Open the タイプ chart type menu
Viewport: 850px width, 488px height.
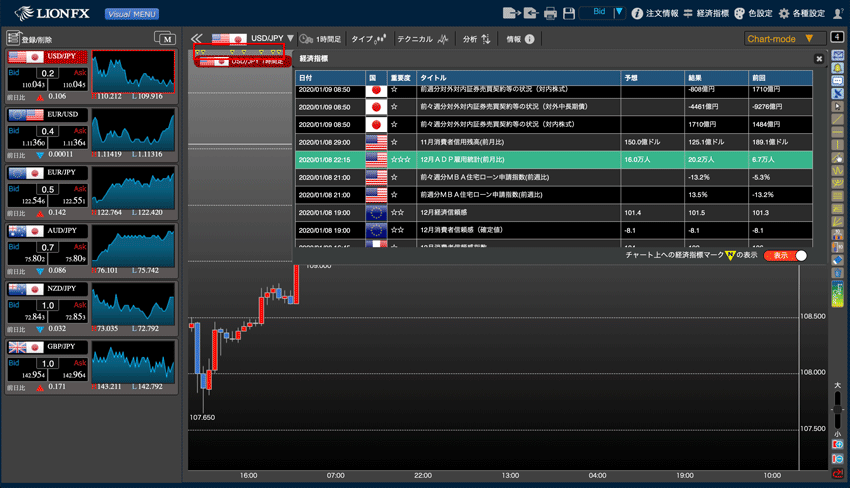(x=369, y=39)
